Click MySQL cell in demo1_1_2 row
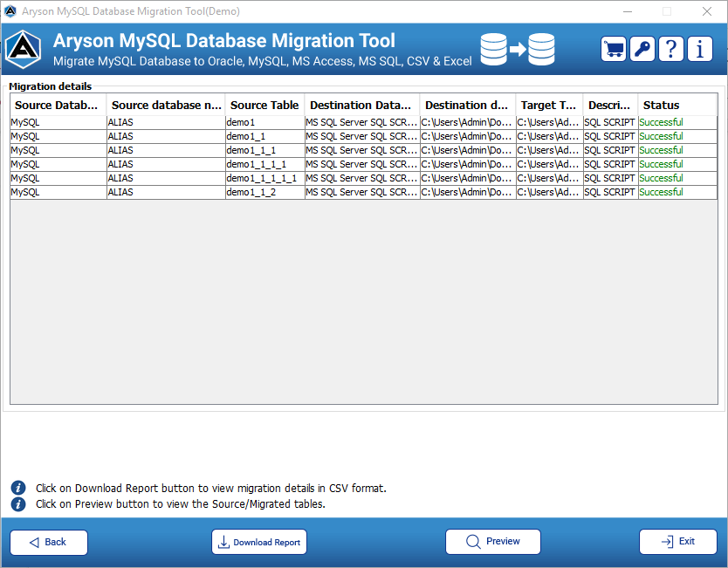 [58, 192]
